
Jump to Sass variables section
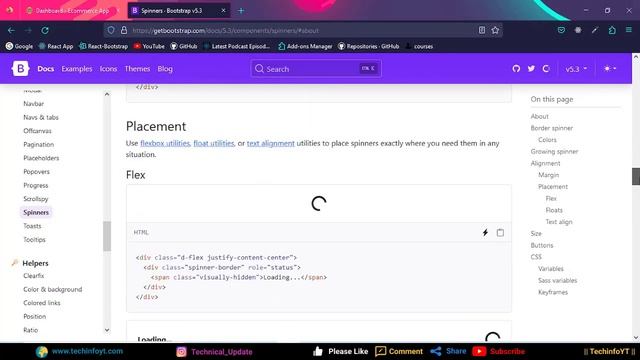click(557, 280)
